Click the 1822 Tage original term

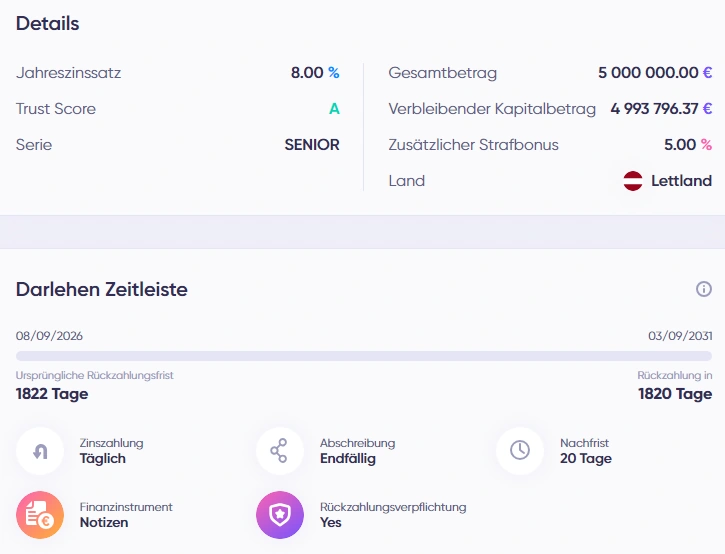click(x=52, y=394)
